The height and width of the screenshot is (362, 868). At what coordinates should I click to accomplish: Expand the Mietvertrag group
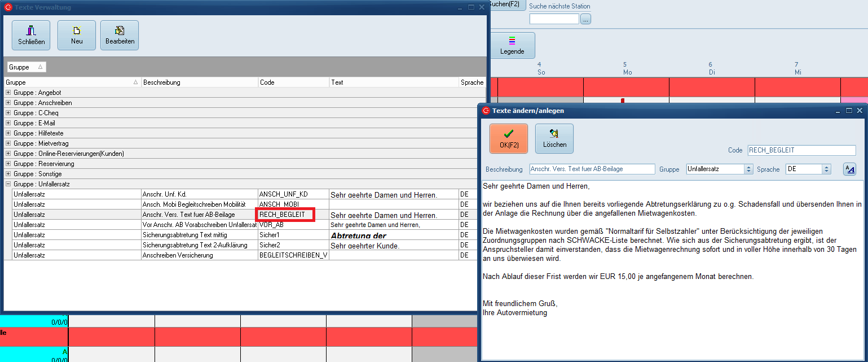[x=8, y=143]
